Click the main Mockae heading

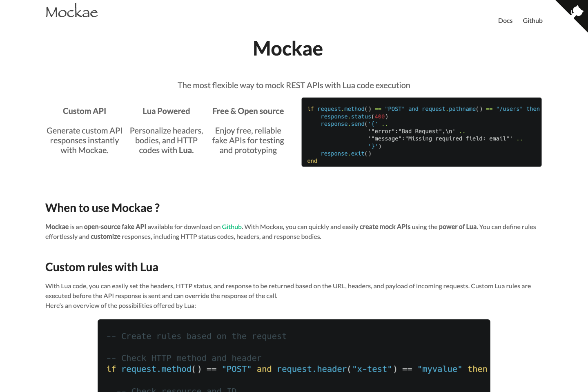(x=287, y=48)
